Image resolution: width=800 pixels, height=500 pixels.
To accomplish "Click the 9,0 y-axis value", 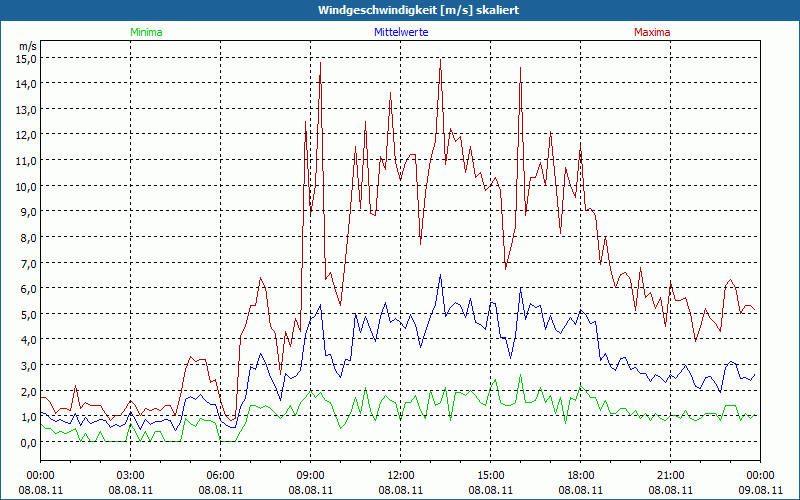I will 29,212.
